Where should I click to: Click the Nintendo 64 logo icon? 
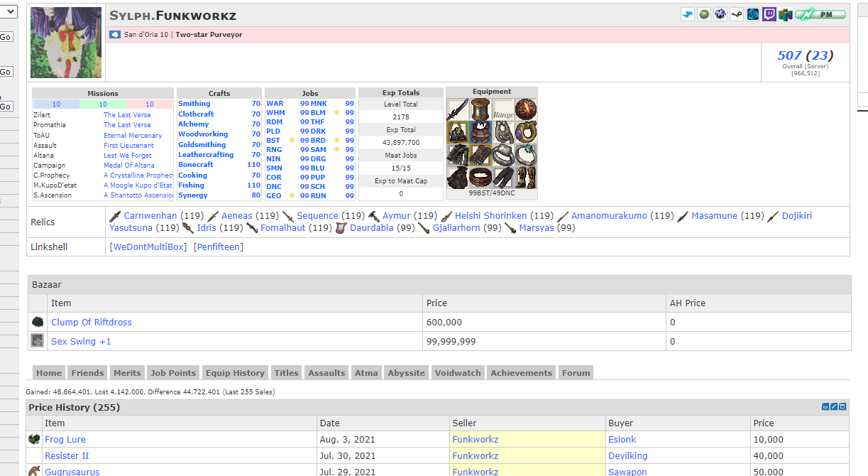pyautogui.click(x=785, y=14)
